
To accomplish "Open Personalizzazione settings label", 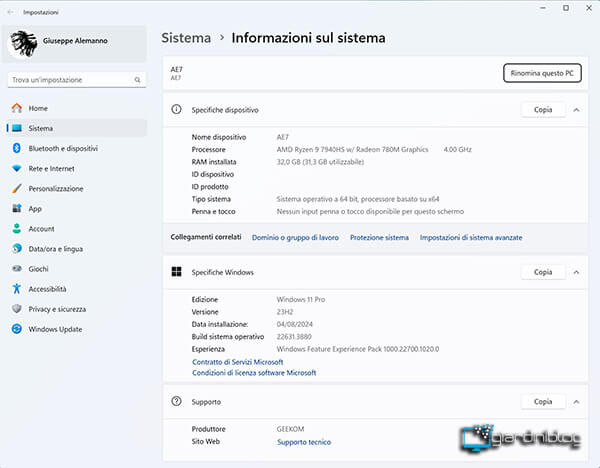I will coord(56,189).
